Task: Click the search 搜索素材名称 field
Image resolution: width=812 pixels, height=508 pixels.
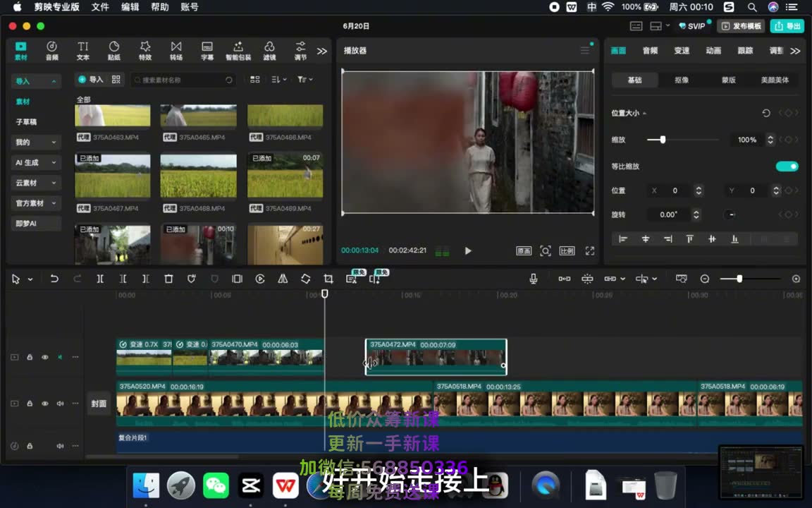Action: (x=184, y=80)
